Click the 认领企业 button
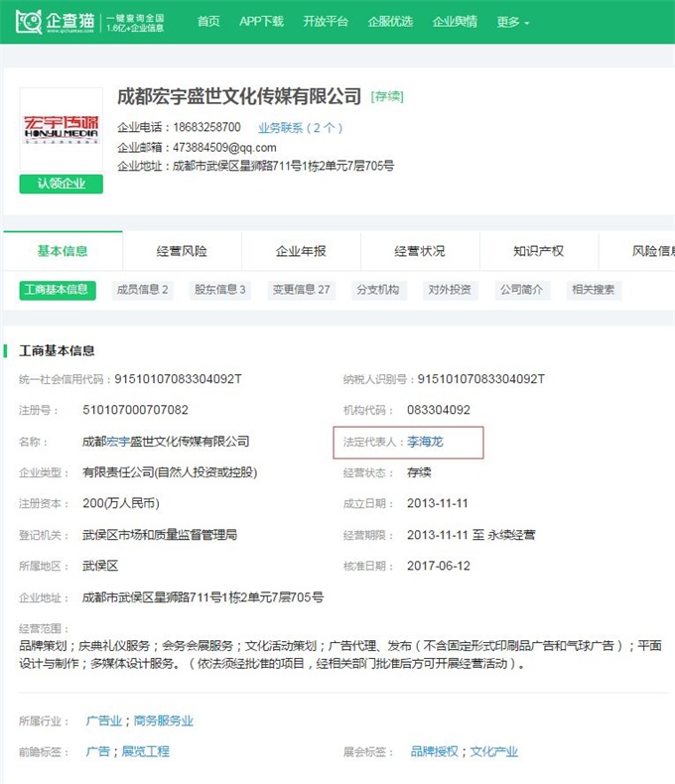Image resolution: width=675 pixels, height=784 pixels. tap(61, 184)
